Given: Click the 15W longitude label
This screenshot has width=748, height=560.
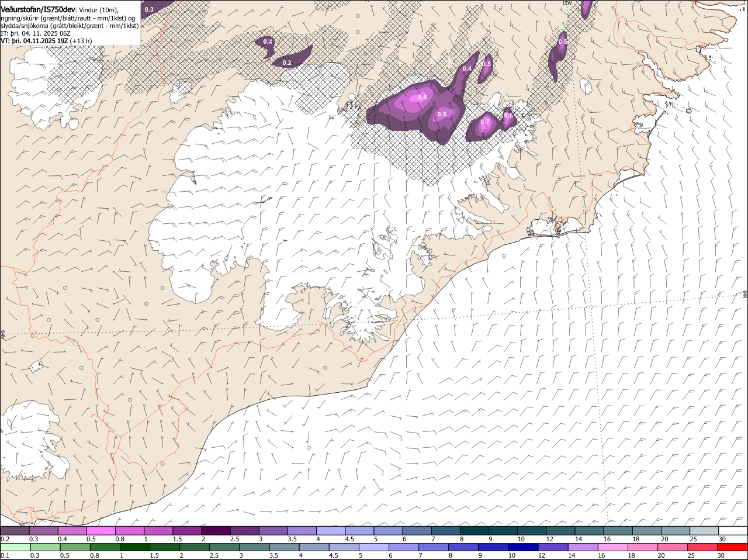Looking at the screenshot, I should click(566, 3).
